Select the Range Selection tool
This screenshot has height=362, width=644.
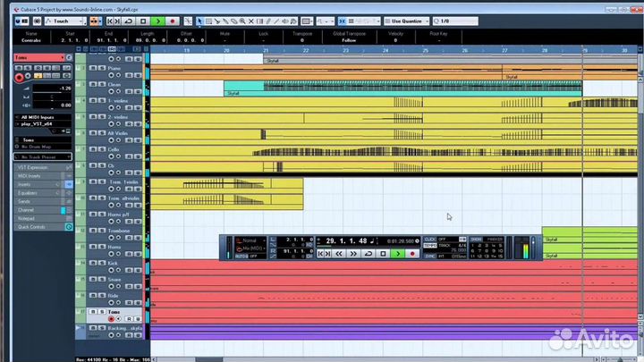[x=210, y=21]
